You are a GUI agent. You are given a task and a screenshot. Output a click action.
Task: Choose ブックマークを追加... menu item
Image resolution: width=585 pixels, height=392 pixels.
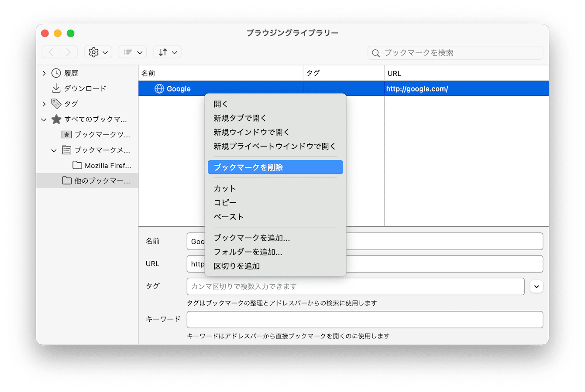click(x=275, y=238)
